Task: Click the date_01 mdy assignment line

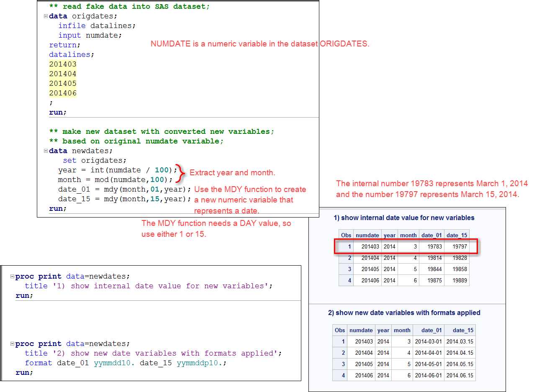Action: 124,190
